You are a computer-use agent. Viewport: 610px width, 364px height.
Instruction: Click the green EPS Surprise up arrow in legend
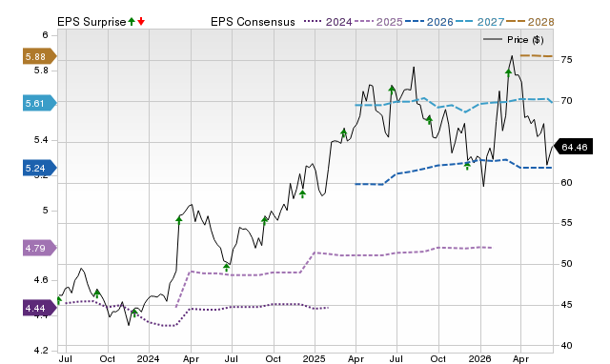[132, 21]
